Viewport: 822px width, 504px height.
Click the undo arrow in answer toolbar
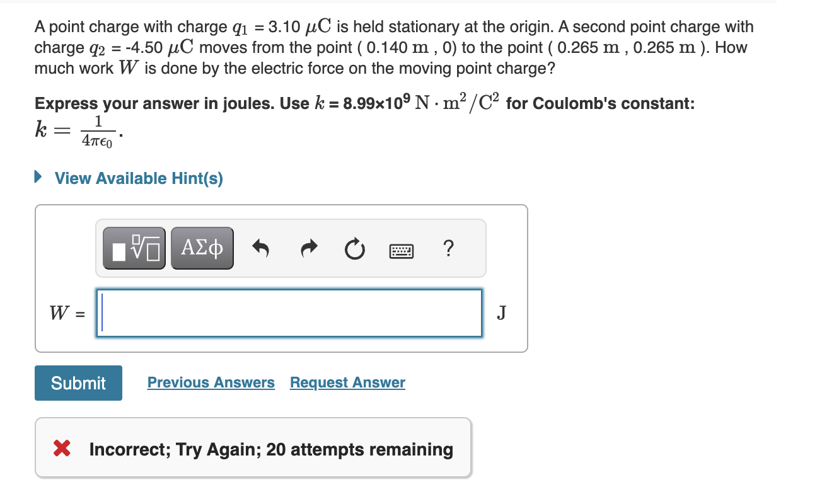pyautogui.click(x=261, y=248)
